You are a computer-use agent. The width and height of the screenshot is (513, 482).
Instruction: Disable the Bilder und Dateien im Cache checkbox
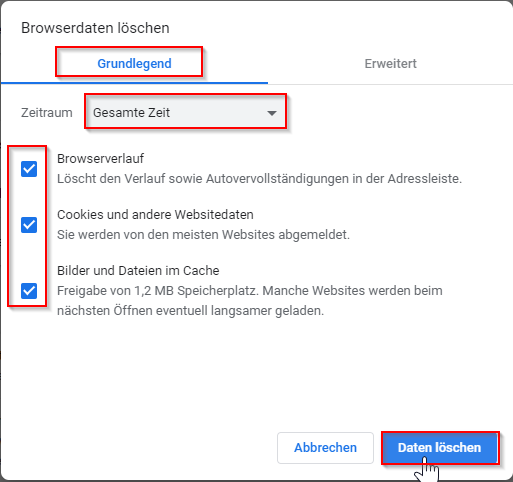point(29,291)
